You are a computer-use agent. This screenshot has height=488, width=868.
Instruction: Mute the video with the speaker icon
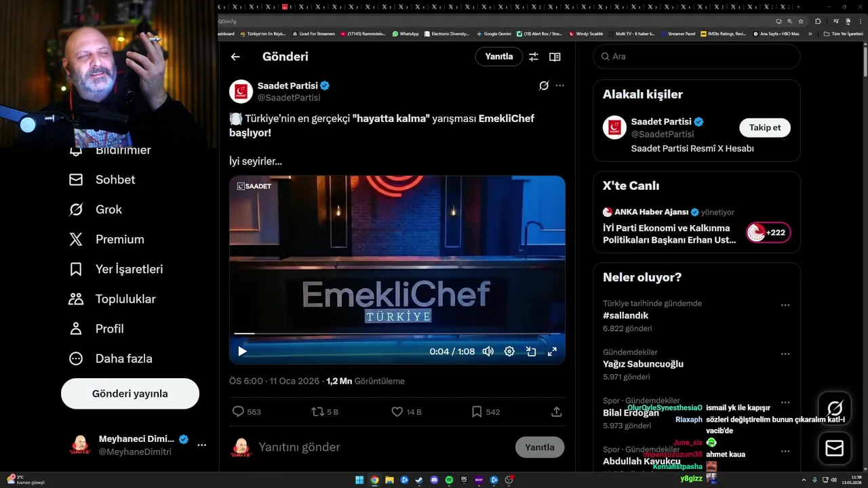[x=488, y=351]
